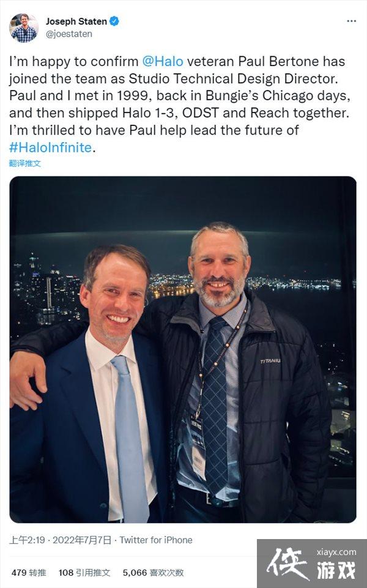Click the Joseph Staten display name
This screenshot has width=367, height=588.
pyautogui.click(x=76, y=21)
